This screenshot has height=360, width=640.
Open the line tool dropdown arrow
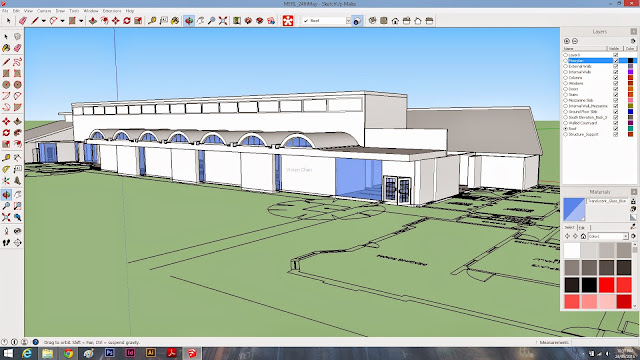click(x=43, y=21)
